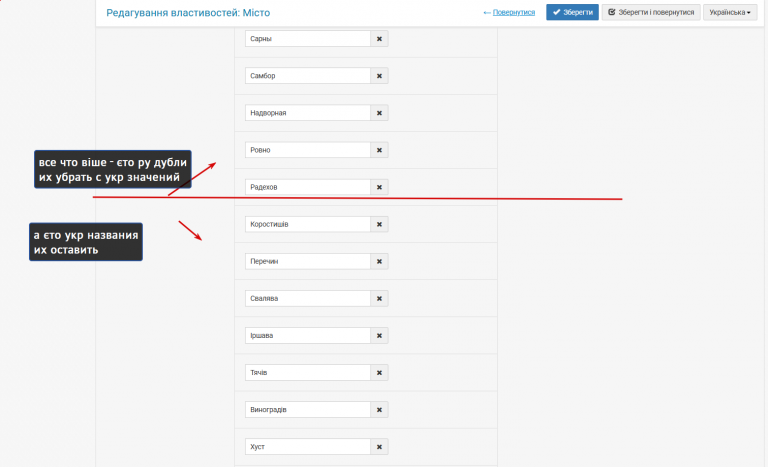Click into the Надворная field
This screenshot has height=467, width=768.
(x=308, y=113)
